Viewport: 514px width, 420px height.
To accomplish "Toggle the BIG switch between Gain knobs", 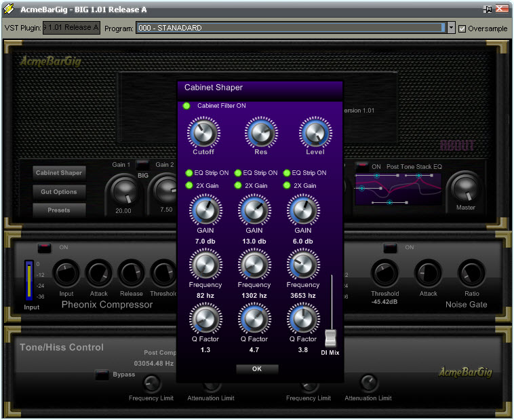I will pos(142,164).
